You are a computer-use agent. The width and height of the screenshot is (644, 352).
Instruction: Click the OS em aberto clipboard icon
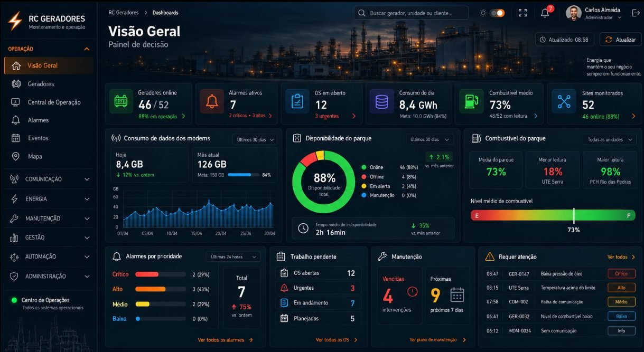[x=297, y=101]
